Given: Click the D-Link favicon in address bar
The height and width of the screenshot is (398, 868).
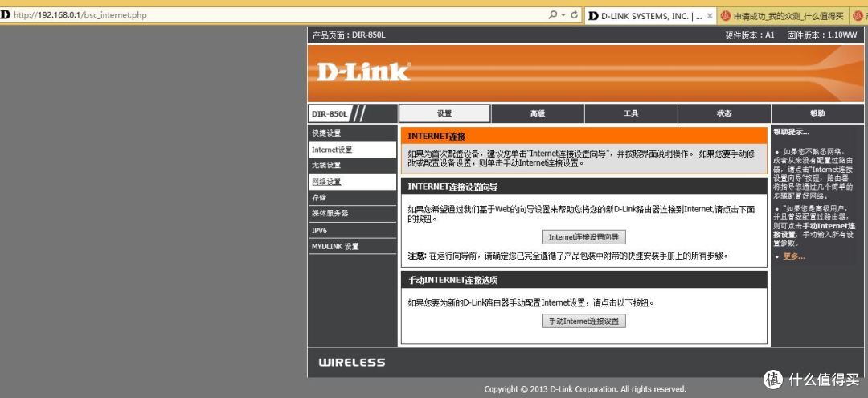Looking at the screenshot, I should tap(5, 15).
